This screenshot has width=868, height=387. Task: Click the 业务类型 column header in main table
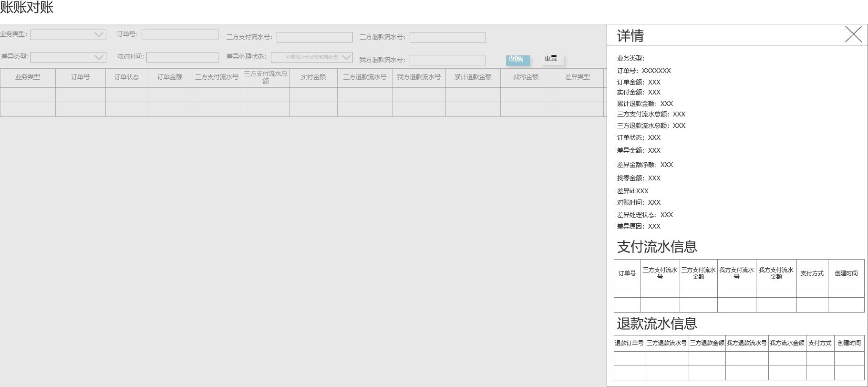28,78
